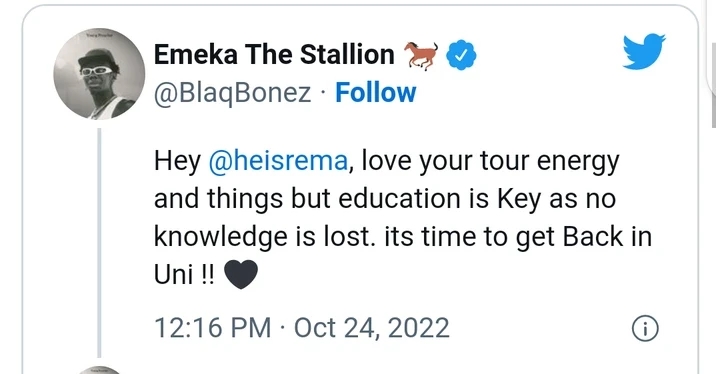Open the partially visible reply avatar below
The width and height of the screenshot is (716, 374).
point(99,370)
